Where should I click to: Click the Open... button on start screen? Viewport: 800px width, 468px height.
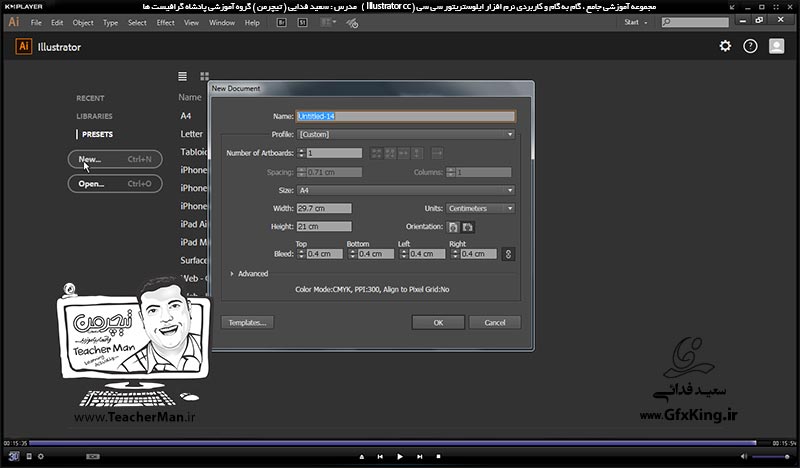pos(115,184)
